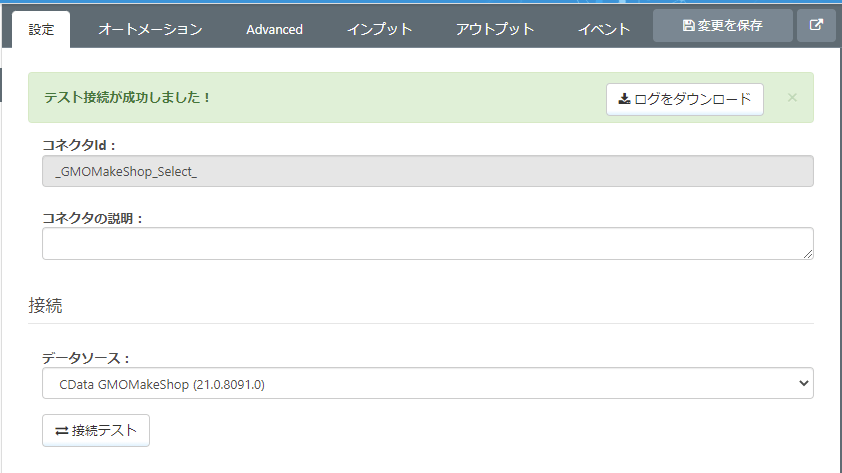This screenshot has width=842, height=473.
Task: Open the データソース dropdown
Action: 427,383
